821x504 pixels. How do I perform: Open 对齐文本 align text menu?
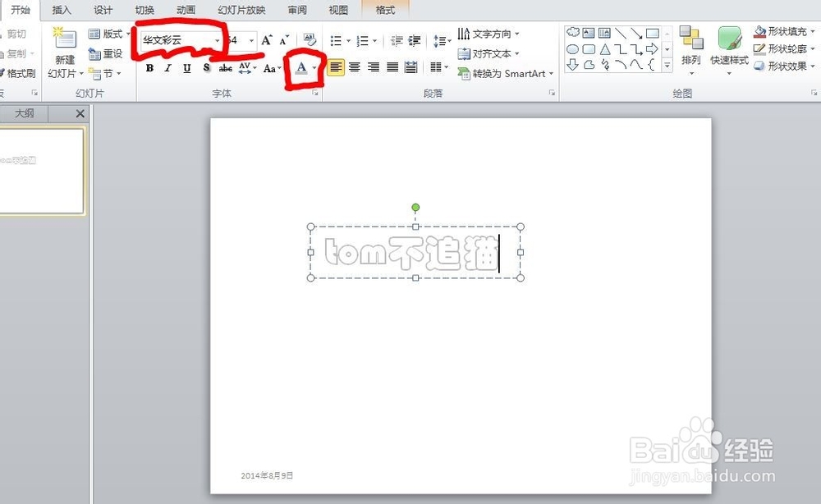click(488, 54)
